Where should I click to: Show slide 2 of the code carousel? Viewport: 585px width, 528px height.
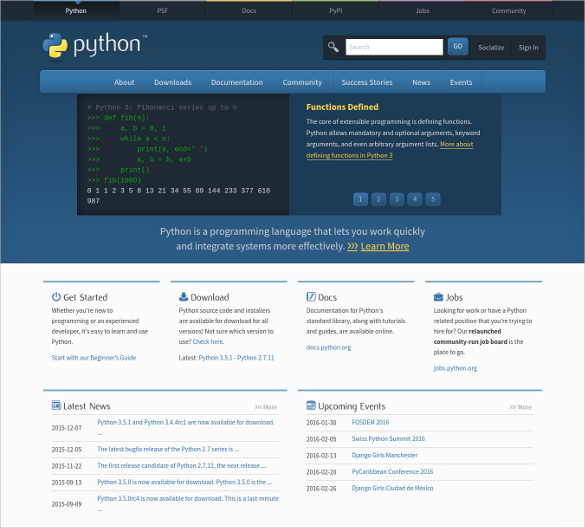click(378, 199)
